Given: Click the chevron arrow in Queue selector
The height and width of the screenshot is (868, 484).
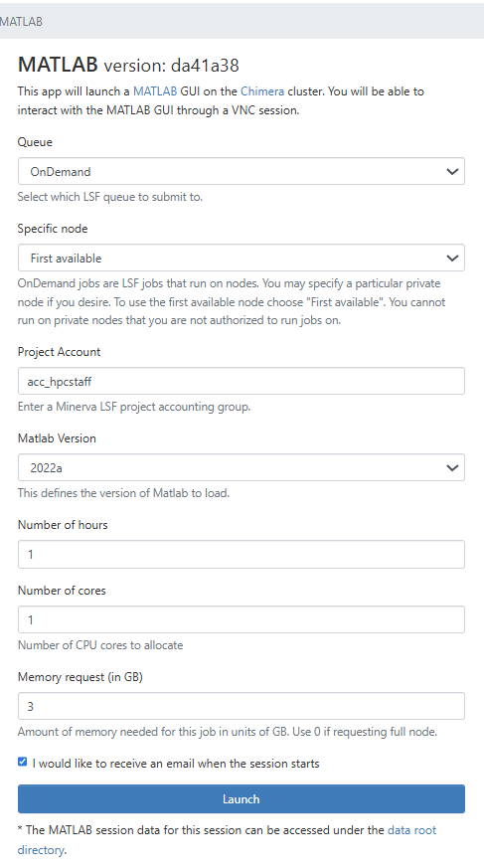Looking at the screenshot, I should point(452,172).
